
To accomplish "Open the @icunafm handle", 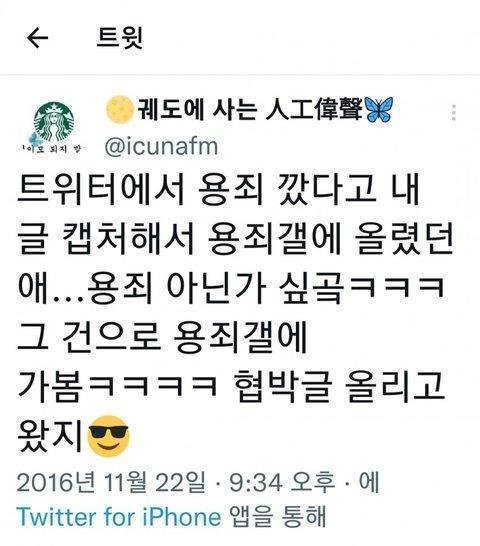I will [x=162, y=147].
